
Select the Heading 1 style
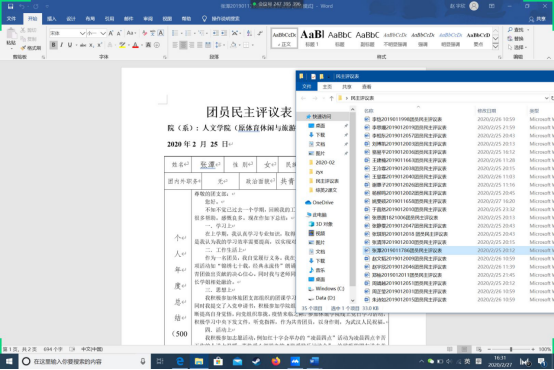pos(312,38)
